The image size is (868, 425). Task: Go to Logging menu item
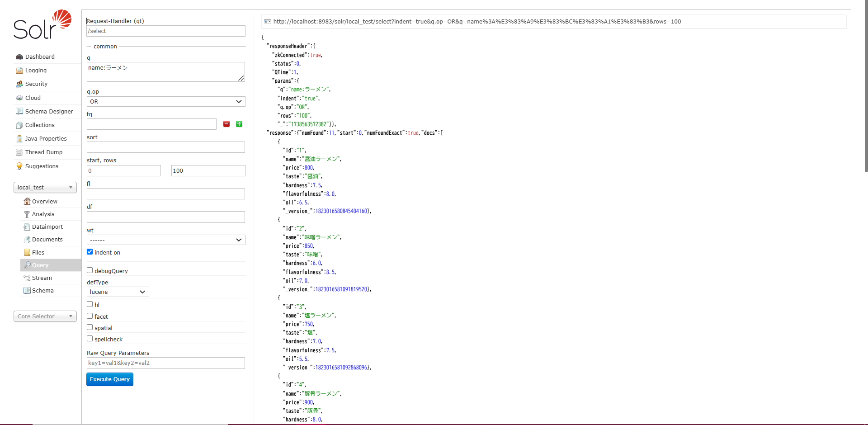click(36, 71)
